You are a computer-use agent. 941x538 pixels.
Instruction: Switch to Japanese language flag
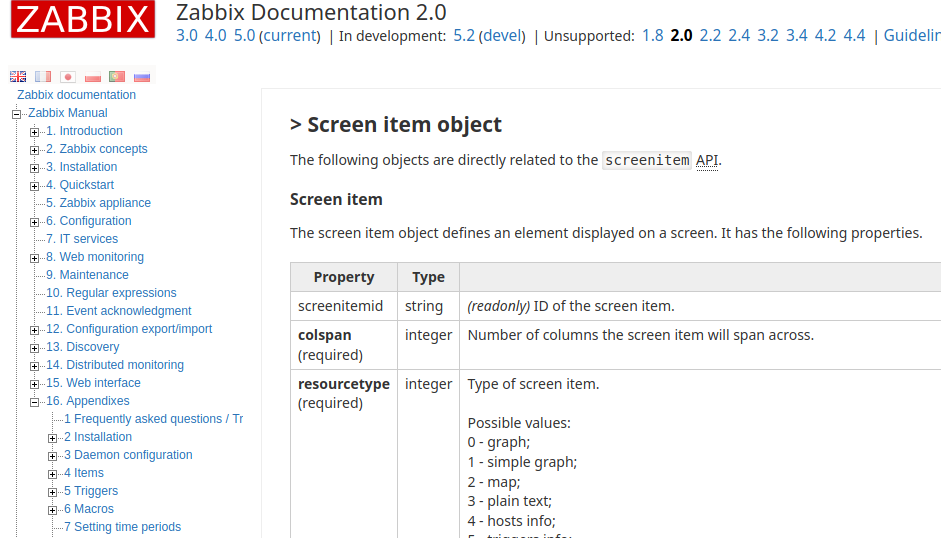click(x=68, y=76)
